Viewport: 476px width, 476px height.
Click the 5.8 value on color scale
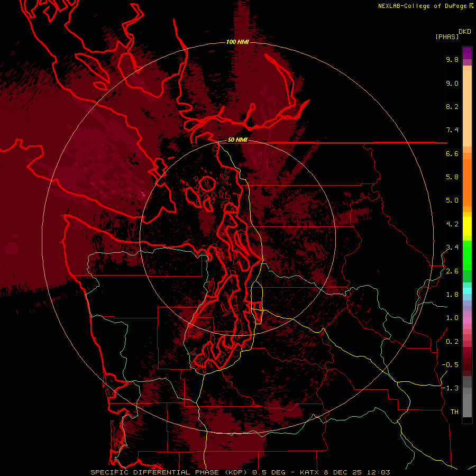452,177
